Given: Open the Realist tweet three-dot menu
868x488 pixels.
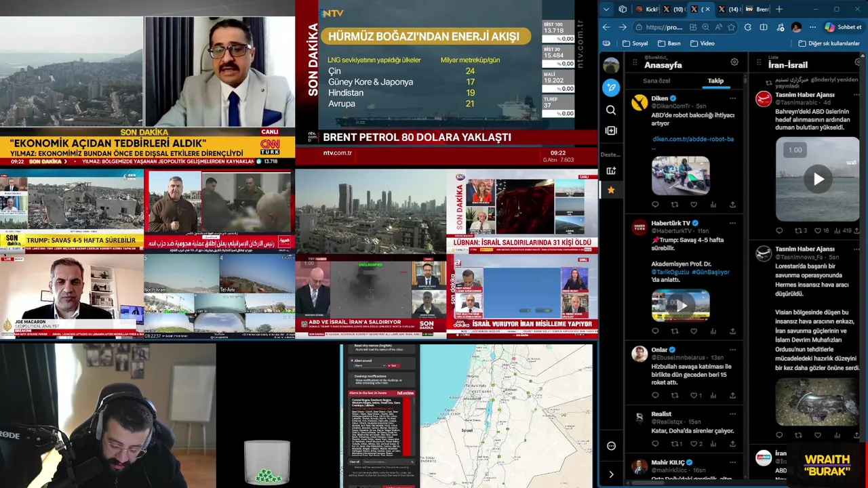Looking at the screenshot, I should click(732, 414).
